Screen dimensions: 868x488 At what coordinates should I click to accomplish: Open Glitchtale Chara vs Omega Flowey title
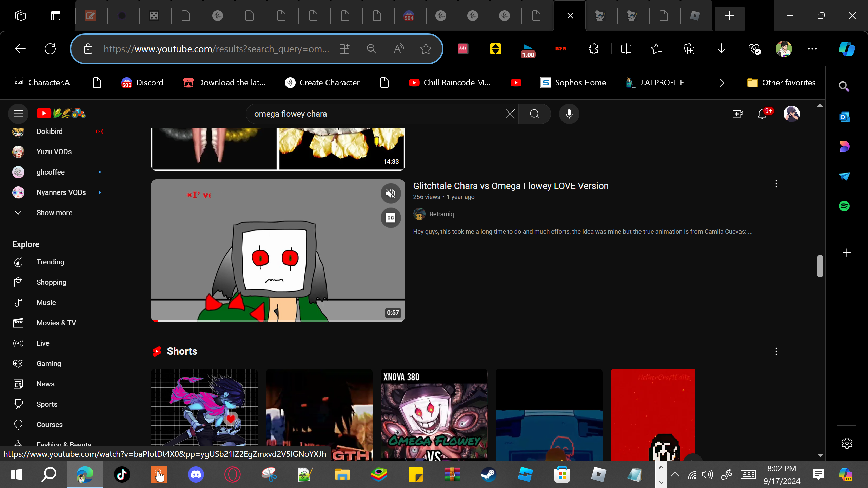(x=511, y=186)
